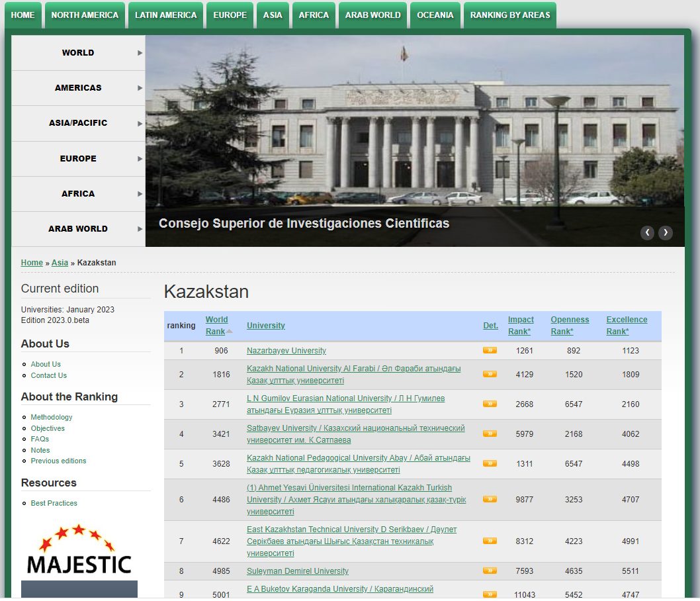700x601 pixels.
Task: Click the banner caption Consejo Superior de Investigaciones Cientificas
Action: coord(304,223)
